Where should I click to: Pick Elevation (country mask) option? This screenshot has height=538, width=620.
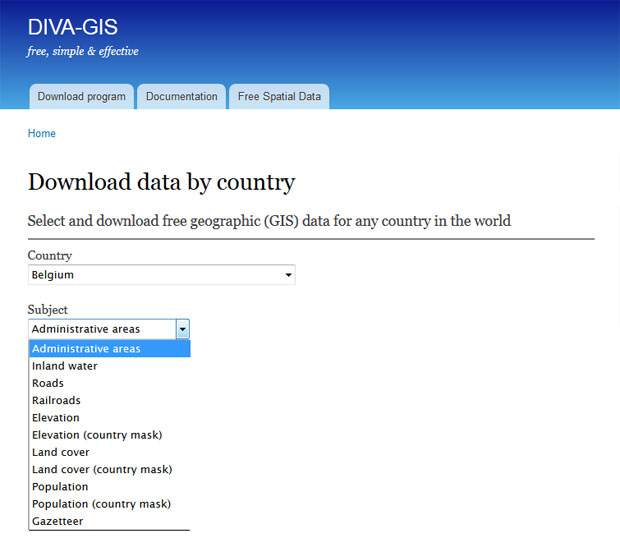[110, 435]
